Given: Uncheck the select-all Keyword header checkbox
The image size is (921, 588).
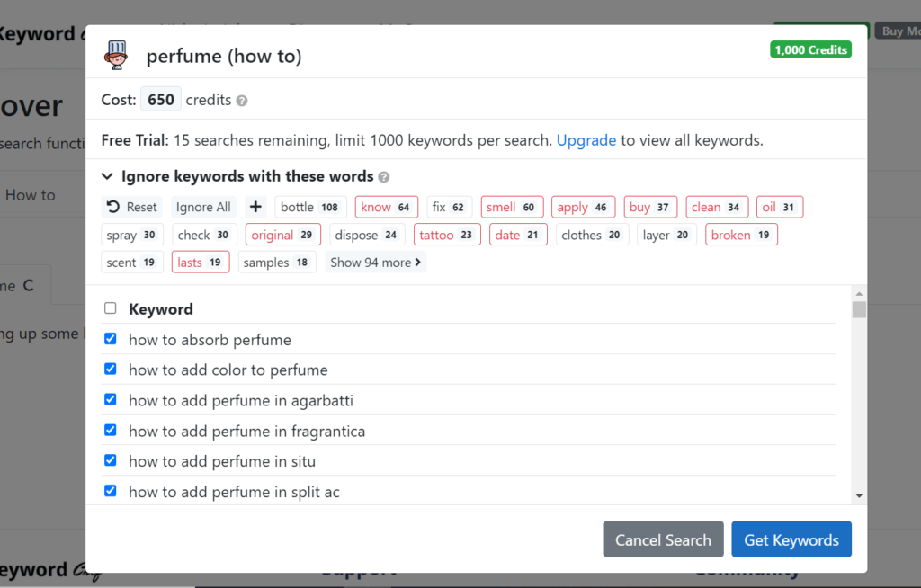Looking at the screenshot, I should 110,307.
